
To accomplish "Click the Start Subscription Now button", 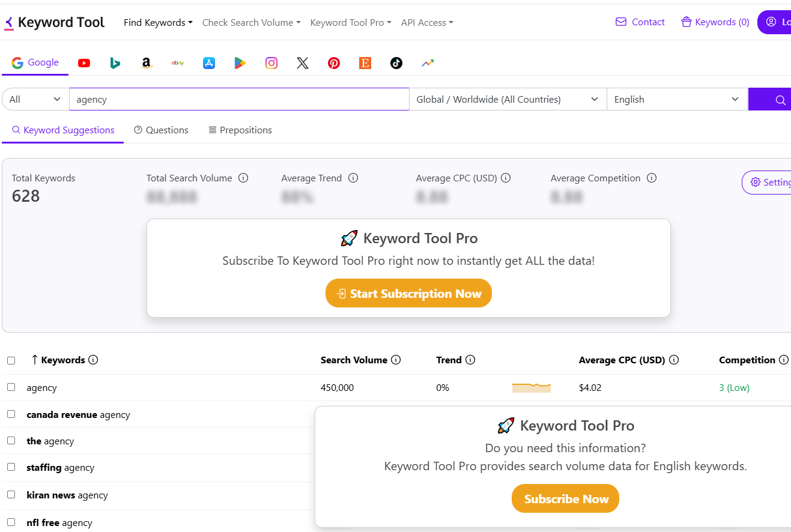I will (408, 294).
